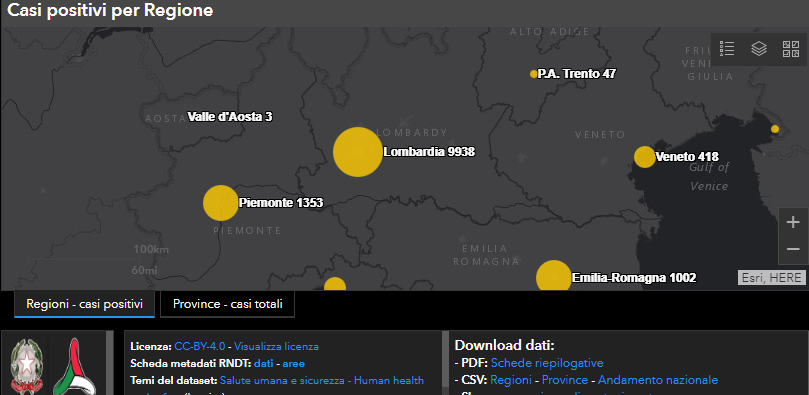Viewport: 809px width, 395px height.
Task: Click the P.A. Trento 47 marker dot
Action: point(533,74)
